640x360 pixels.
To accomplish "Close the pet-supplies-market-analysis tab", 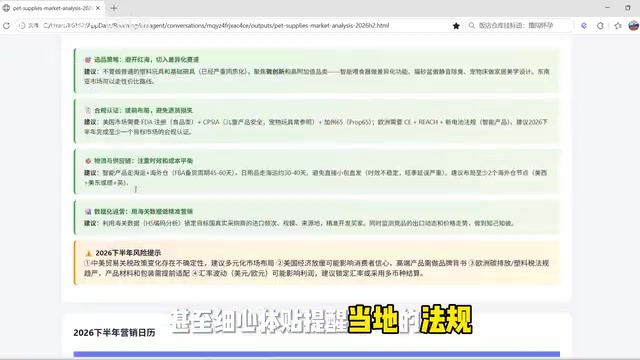I will coord(98,8).
